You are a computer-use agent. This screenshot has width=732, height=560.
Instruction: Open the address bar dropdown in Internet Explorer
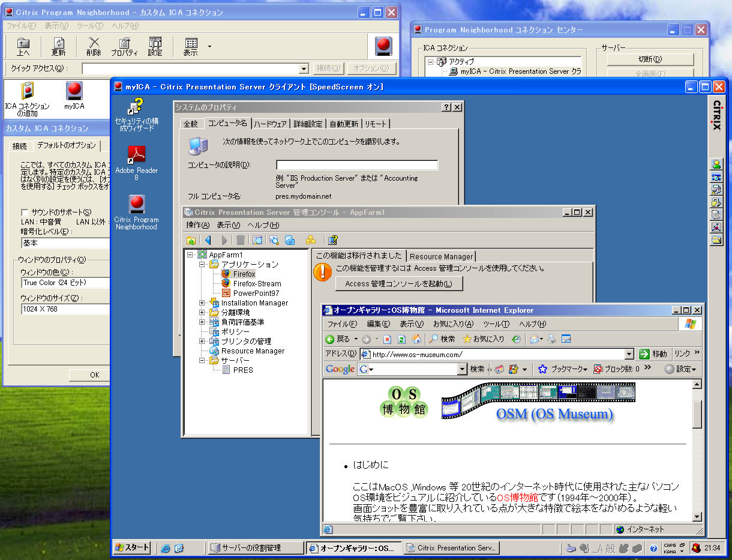click(629, 354)
